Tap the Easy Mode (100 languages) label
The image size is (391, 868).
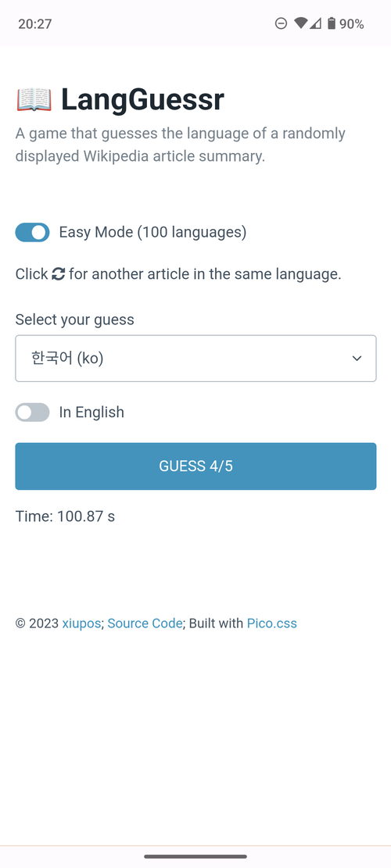coord(152,232)
